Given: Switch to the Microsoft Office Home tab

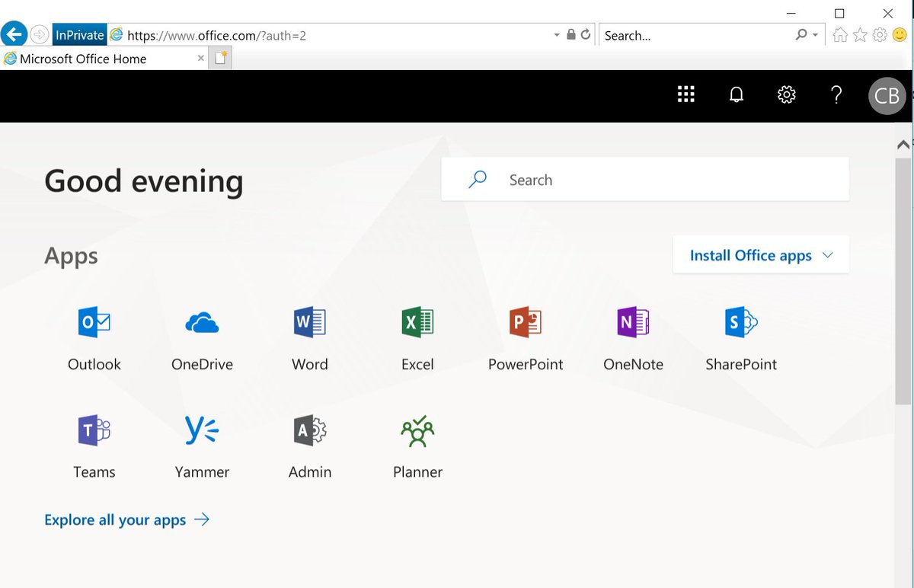Looking at the screenshot, I should coord(99,59).
